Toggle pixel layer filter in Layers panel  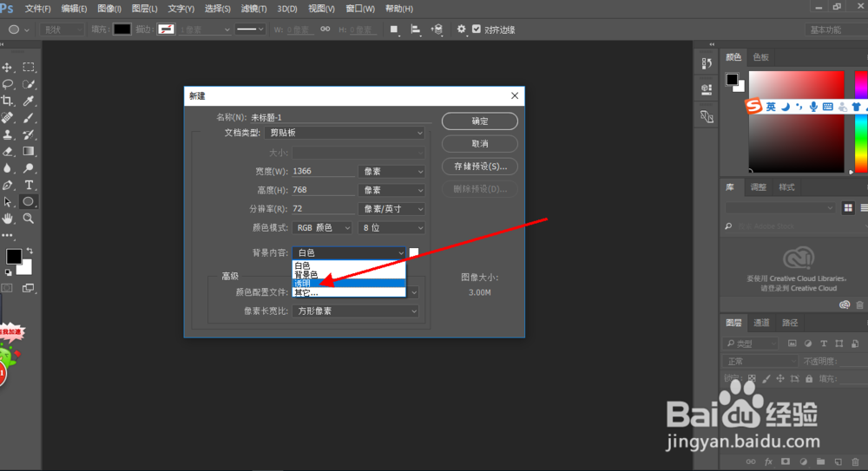pyautogui.click(x=792, y=343)
